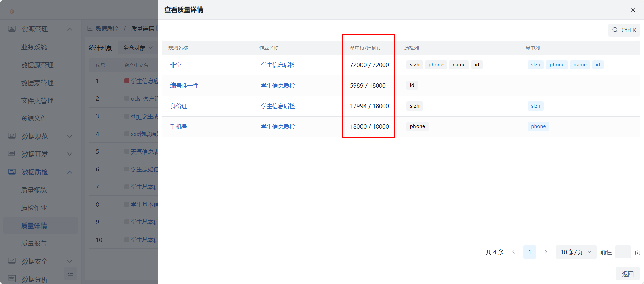Open the 编号唯一性 rule link
This screenshot has height=284, width=644.
[x=184, y=86]
